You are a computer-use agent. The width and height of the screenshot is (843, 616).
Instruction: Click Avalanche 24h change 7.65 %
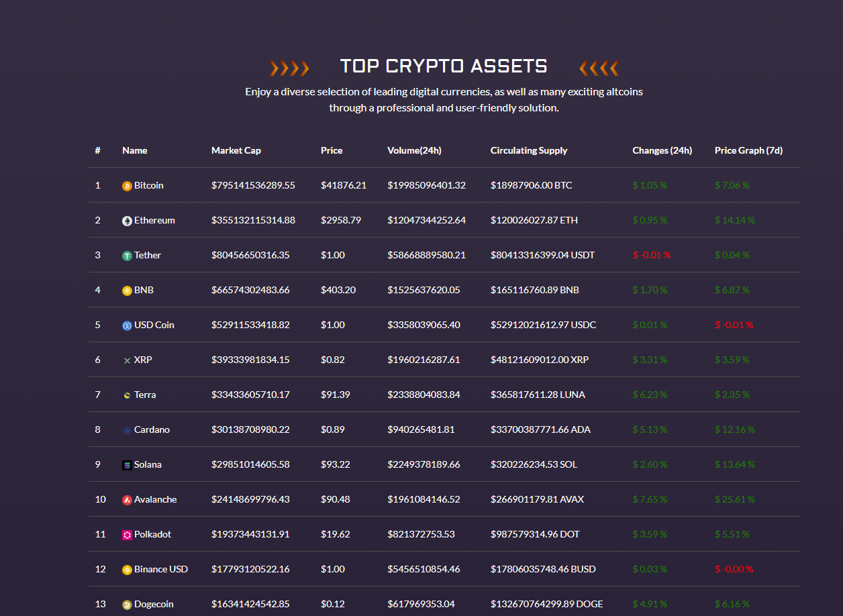tap(650, 499)
